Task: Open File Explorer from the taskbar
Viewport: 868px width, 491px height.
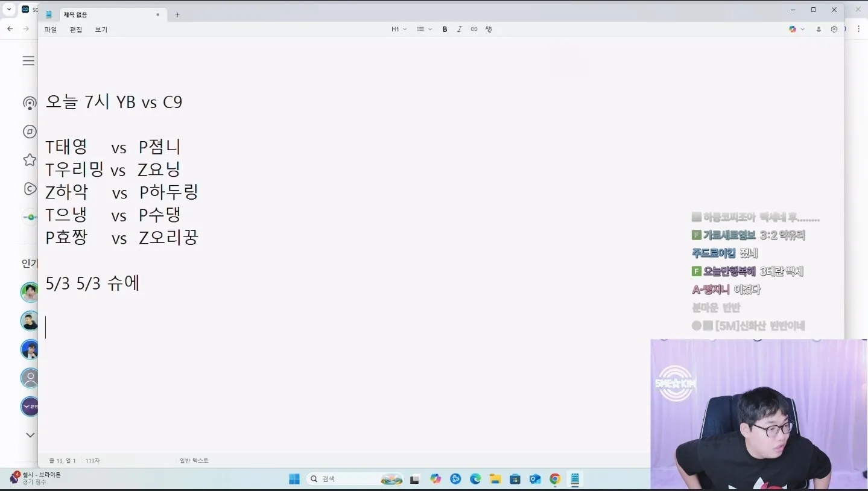Action: [495, 479]
